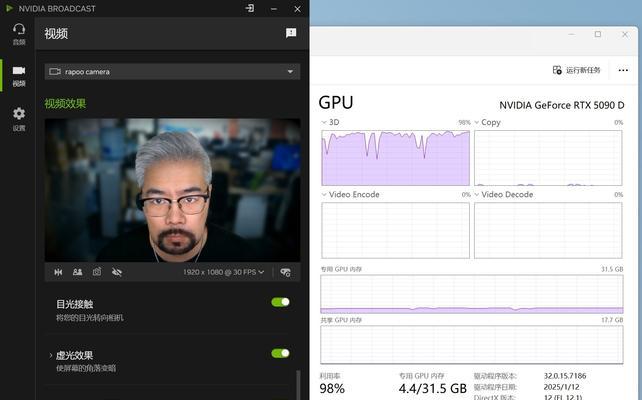Click the camera settings icon beside resolution
Screen dimensions: 642x400
(285, 272)
